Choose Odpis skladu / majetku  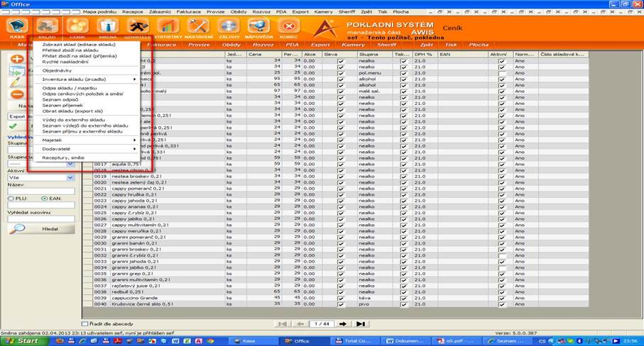(70, 88)
